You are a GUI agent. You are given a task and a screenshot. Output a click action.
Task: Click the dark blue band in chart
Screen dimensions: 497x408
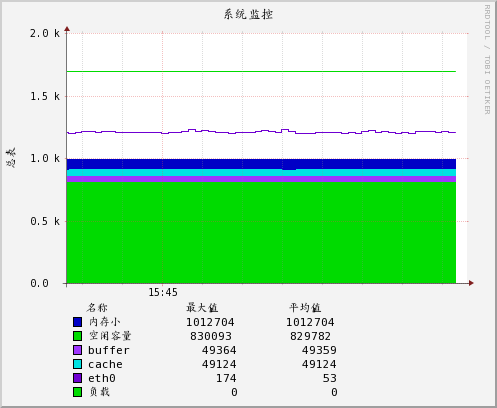(x=261, y=164)
